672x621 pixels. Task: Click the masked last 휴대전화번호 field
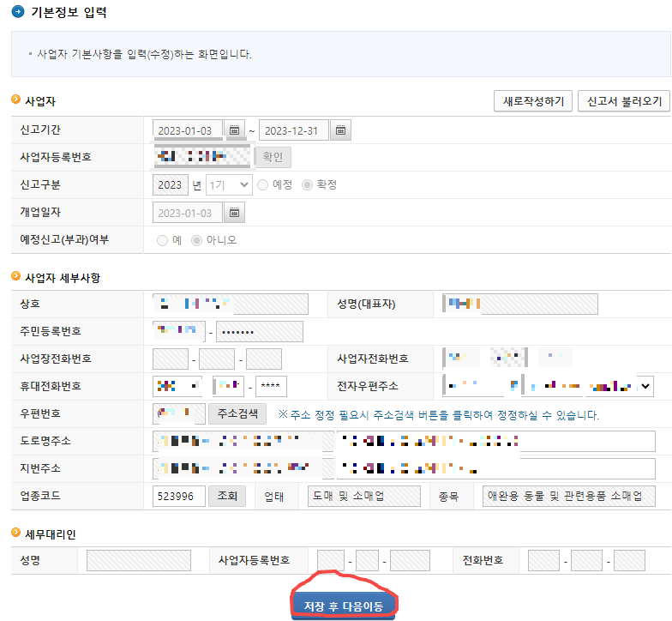271,386
